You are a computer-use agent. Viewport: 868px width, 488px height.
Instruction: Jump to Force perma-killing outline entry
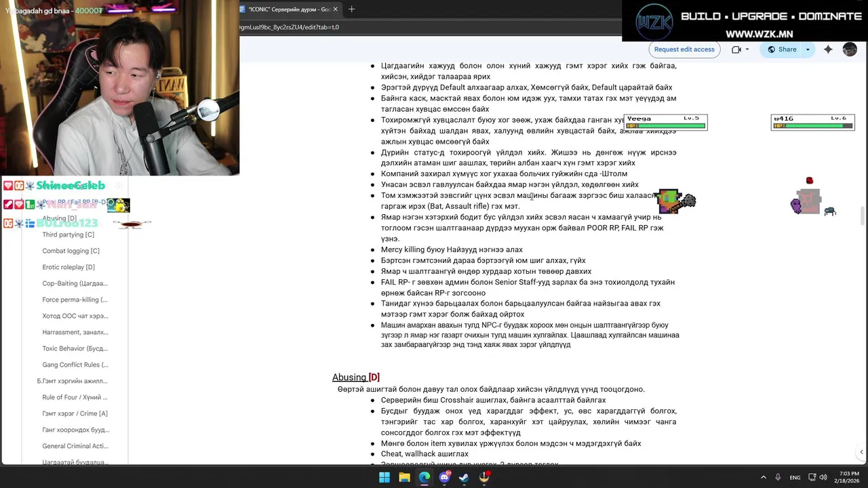coord(75,300)
